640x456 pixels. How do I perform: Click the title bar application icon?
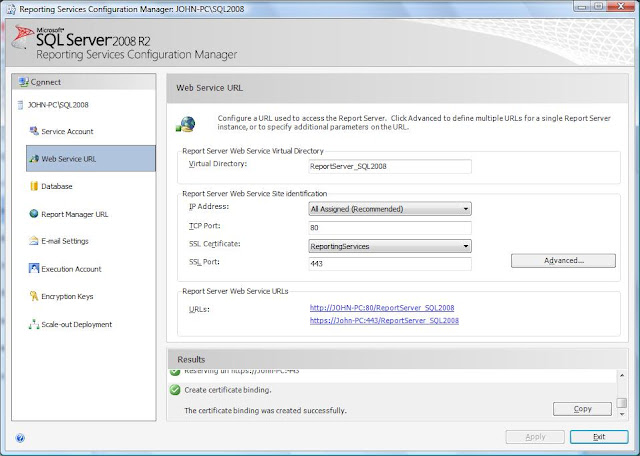point(11,9)
